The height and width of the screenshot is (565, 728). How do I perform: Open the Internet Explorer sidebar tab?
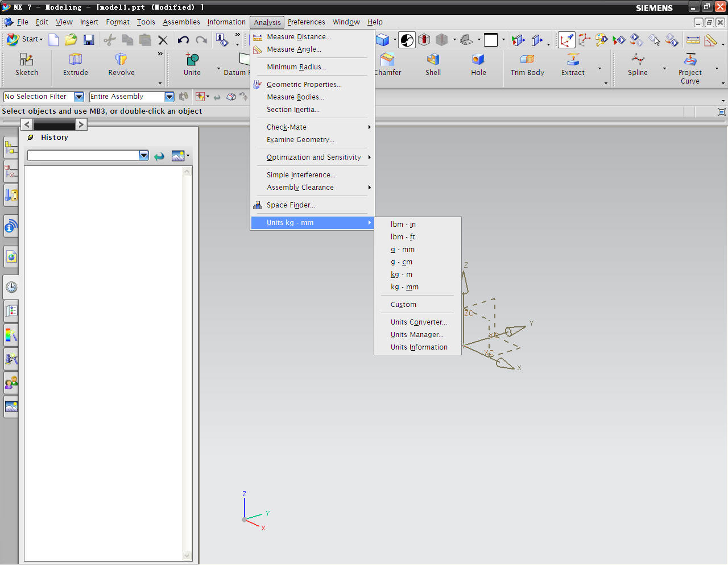(11, 257)
